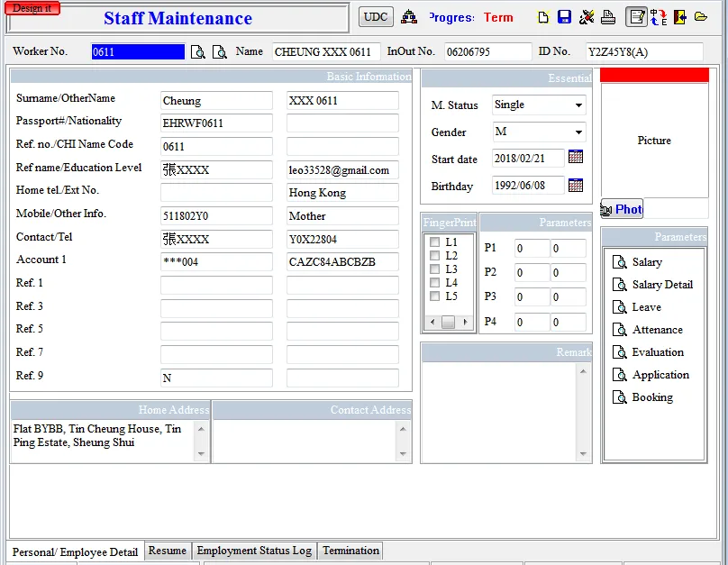This screenshot has width=728, height=565.
Task: Open the Employment Status Log tab
Action: click(x=254, y=551)
